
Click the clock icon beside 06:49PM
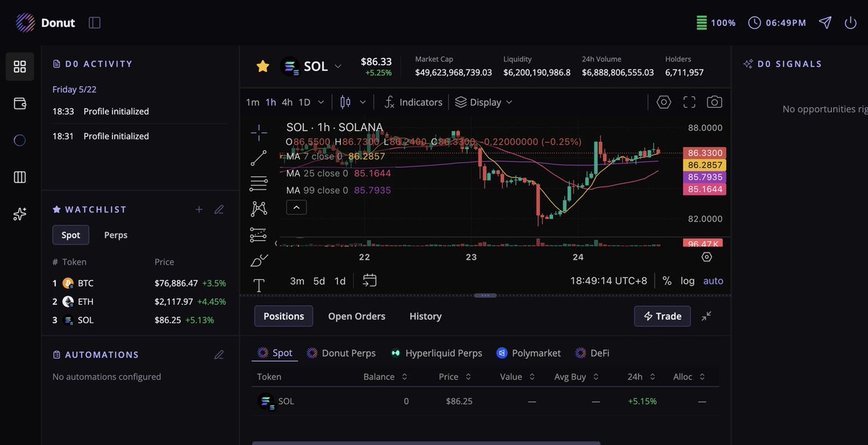(x=754, y=22)
